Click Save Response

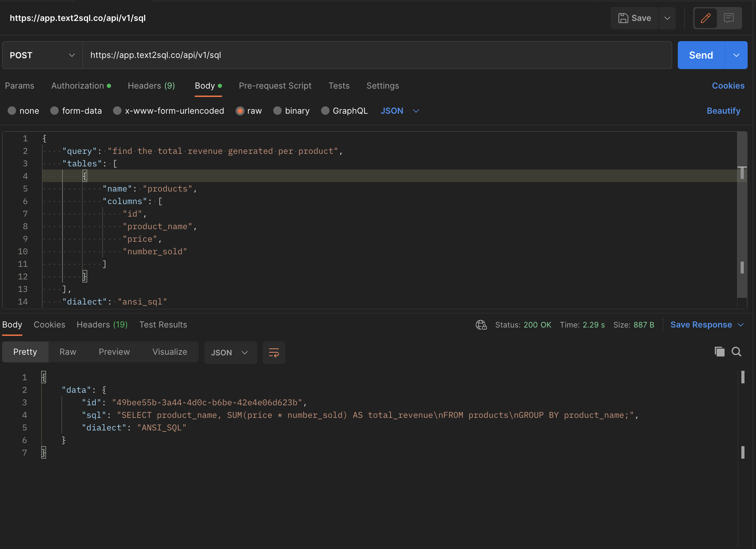701,325
